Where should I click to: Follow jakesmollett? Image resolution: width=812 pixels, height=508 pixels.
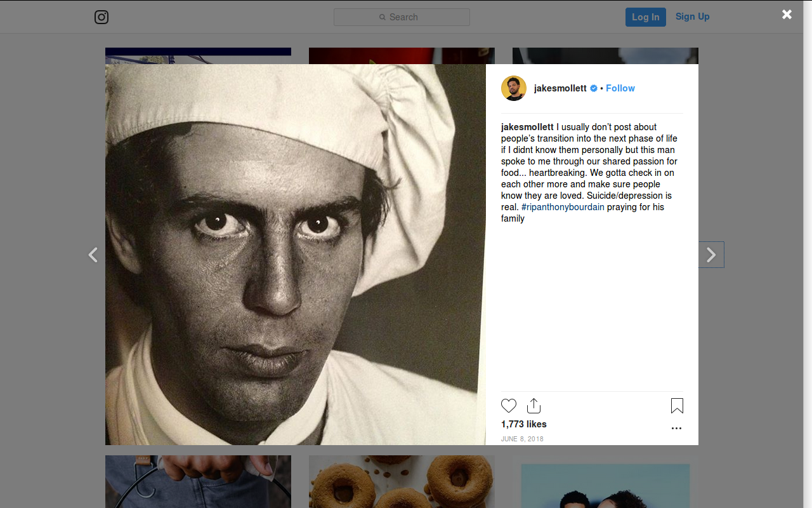(x=620, y=88)
